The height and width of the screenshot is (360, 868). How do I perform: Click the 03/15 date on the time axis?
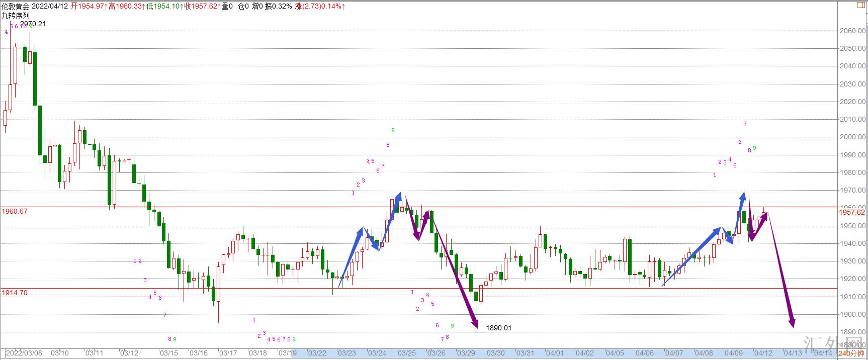tap(168, 353)
